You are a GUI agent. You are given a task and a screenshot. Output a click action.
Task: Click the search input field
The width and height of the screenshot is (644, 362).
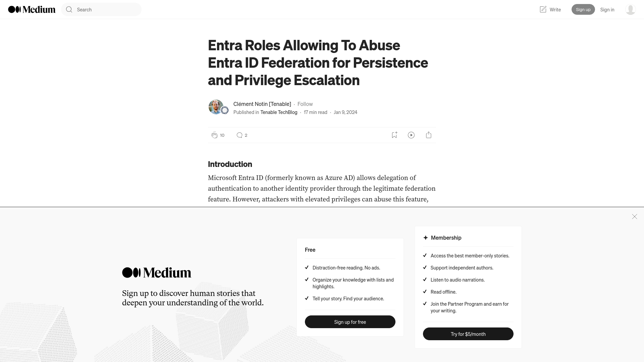point(101,9)
